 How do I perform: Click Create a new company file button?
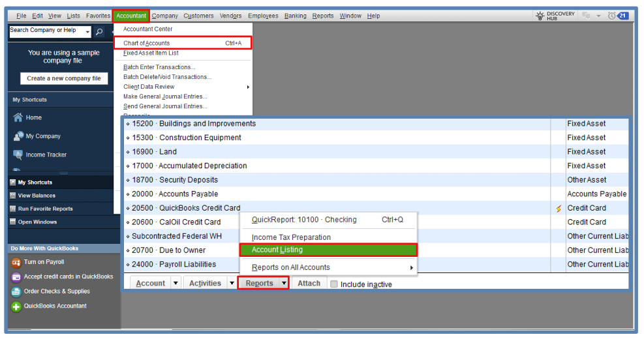(x=64, y=78)
